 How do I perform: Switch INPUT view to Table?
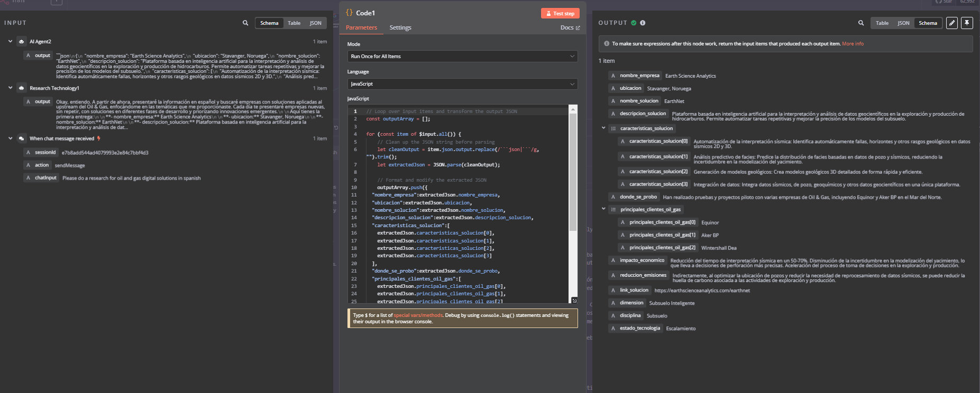(294, 23)
